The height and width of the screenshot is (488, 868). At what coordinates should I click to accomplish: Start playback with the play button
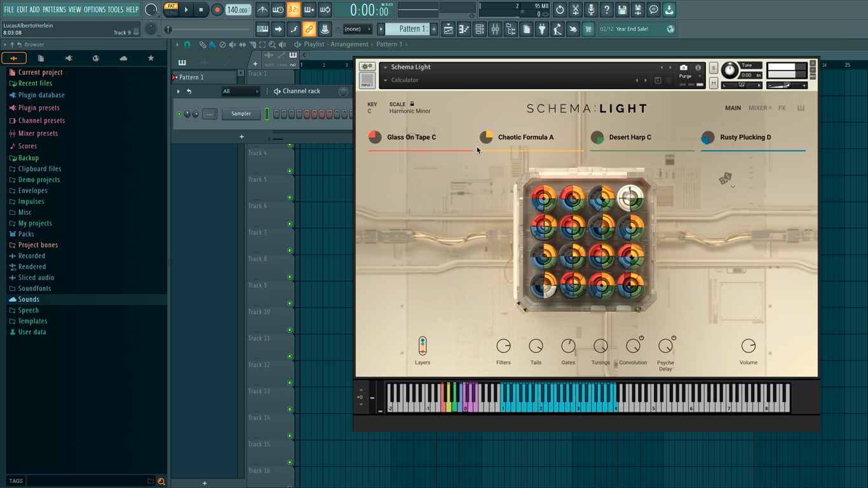click(x=186, y=10)
